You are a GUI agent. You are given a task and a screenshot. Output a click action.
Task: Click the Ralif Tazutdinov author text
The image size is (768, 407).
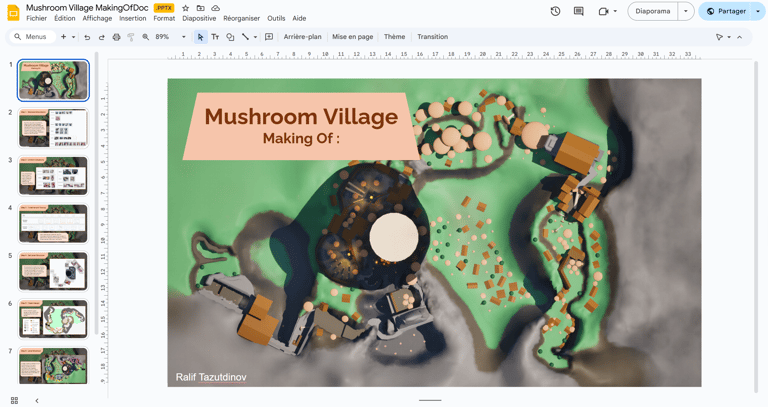(x=211, y=377)
